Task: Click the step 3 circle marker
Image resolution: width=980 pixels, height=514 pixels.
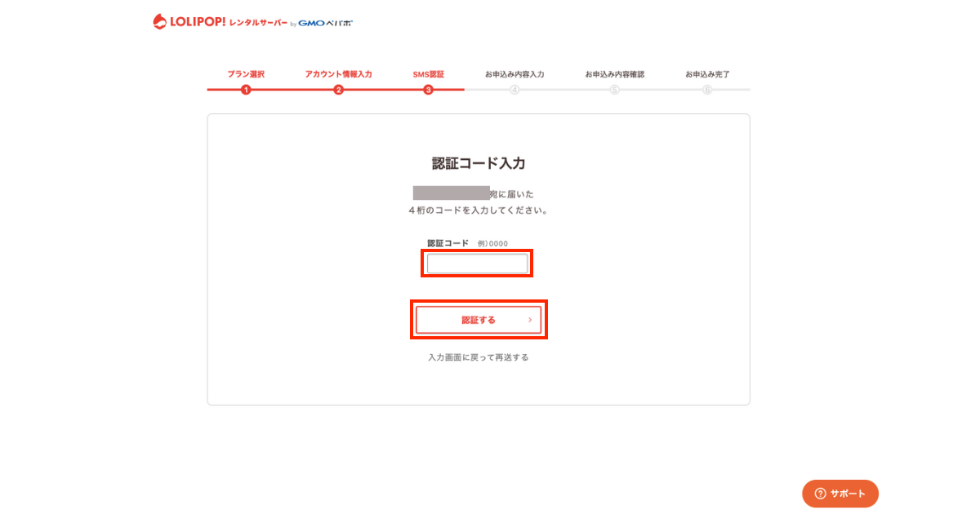Action: coord(428,90)
